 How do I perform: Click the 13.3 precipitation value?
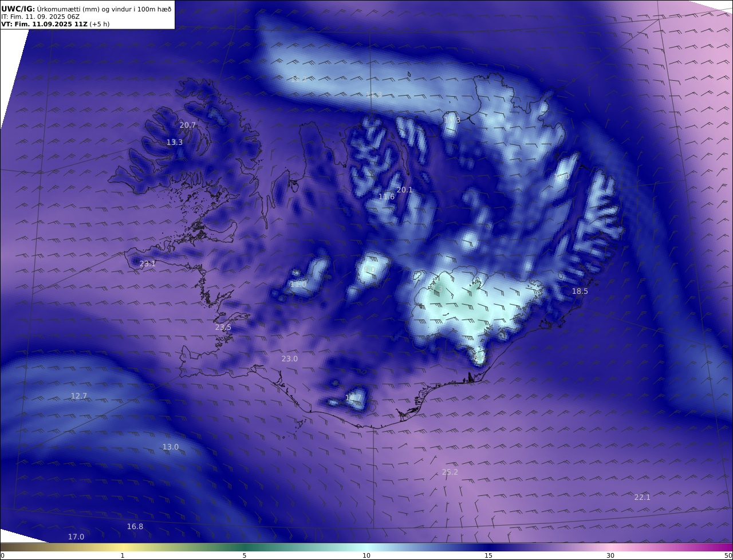tap(175, 142)
